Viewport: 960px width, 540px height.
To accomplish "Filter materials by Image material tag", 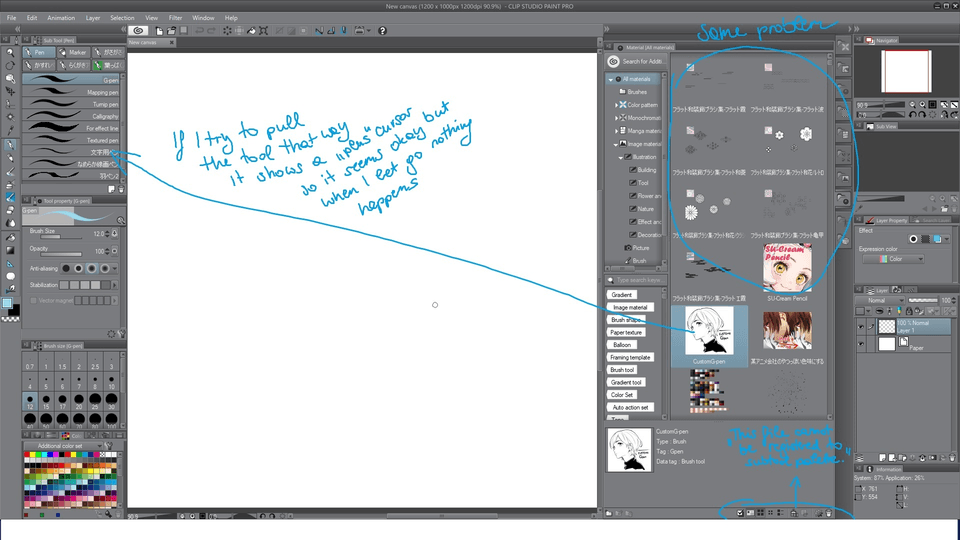I will tap(630, 307).
